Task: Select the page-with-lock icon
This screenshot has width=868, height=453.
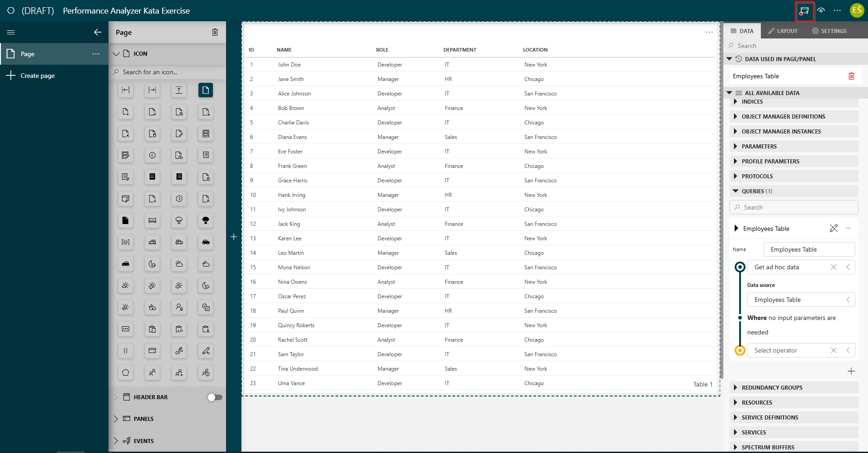Action: (x=206, y=177)
